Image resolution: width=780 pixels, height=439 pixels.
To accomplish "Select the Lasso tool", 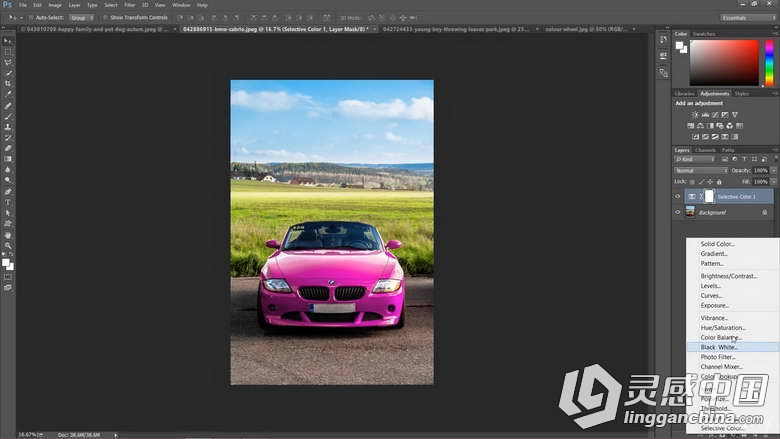I will tap(7, 62).
